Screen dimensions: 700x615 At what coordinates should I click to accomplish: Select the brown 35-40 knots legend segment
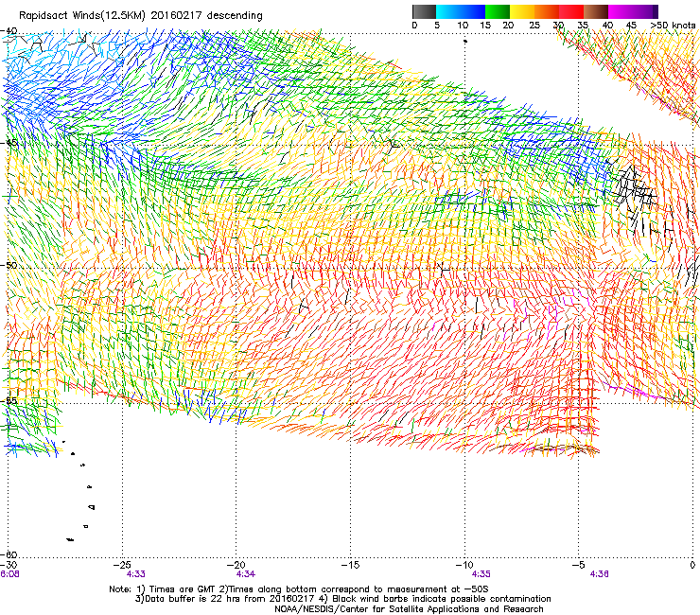(x=596, y=11)
